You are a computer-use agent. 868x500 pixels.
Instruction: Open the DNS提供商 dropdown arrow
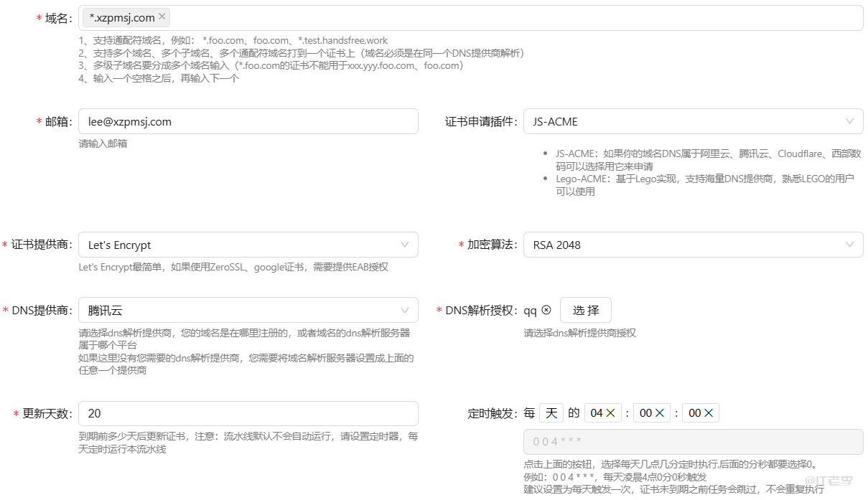pyautogui.click(x=406, y=309)
